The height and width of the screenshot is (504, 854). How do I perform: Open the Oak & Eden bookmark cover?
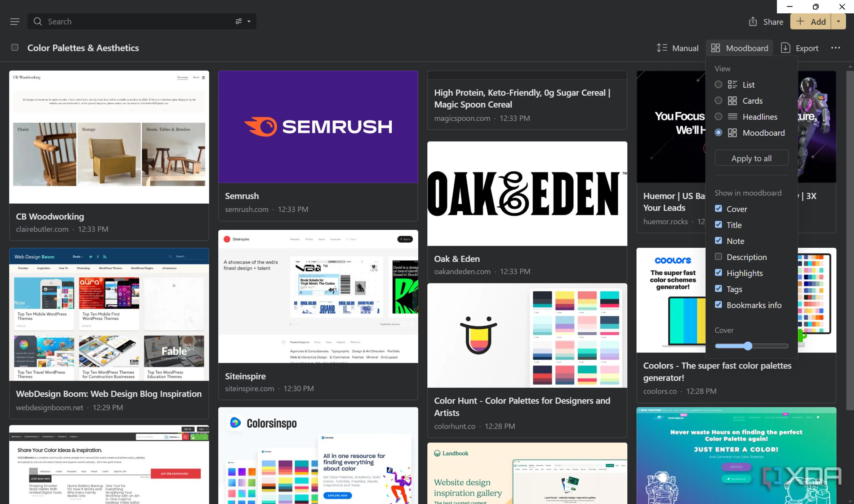[x=527, y=194]
